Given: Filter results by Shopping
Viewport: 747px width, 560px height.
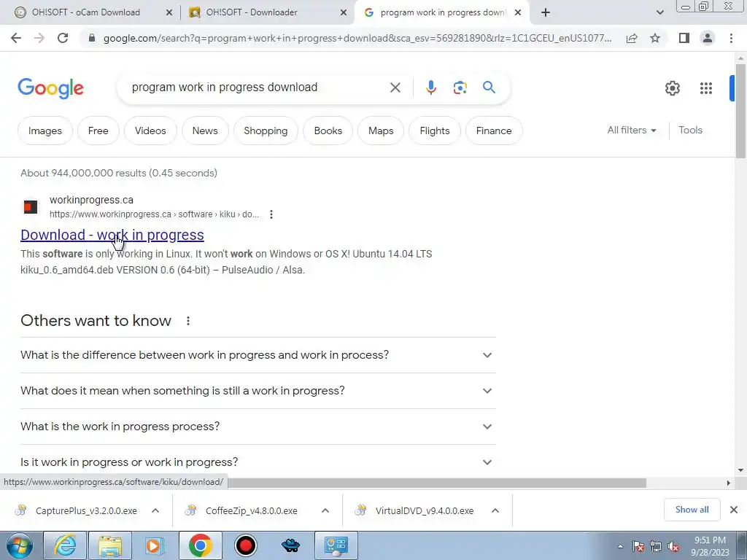Looking at the screenshot, I should 266,131.
